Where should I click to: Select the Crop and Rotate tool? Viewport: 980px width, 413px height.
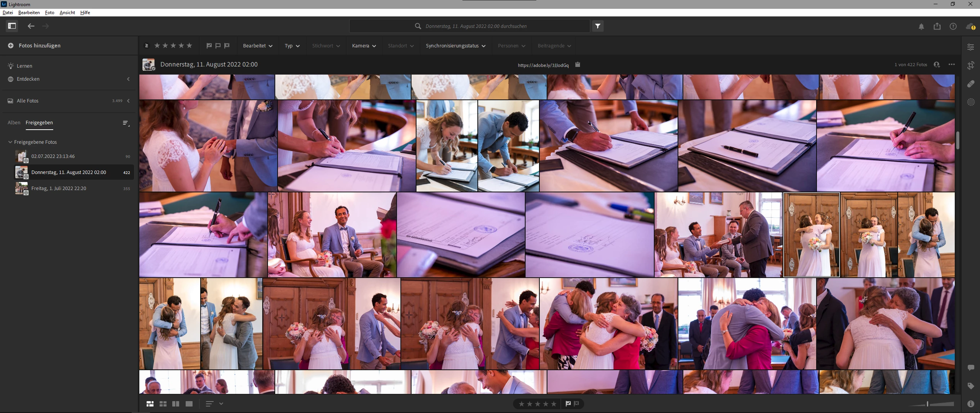tap(970, 65)
